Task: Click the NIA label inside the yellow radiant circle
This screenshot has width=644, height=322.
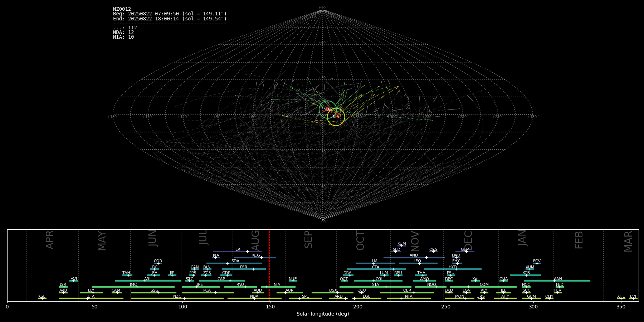Action: tap(336, 117)
